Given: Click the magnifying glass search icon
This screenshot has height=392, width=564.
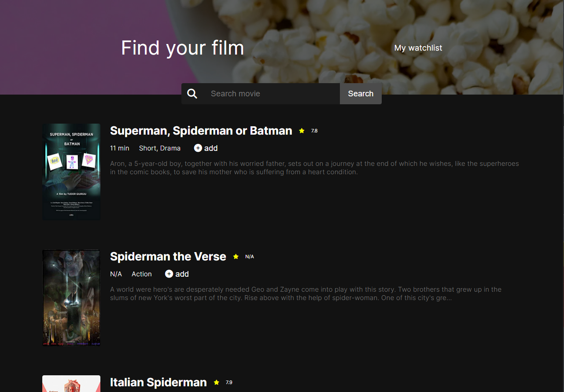Looking at the screenshot, I should 192,94.
